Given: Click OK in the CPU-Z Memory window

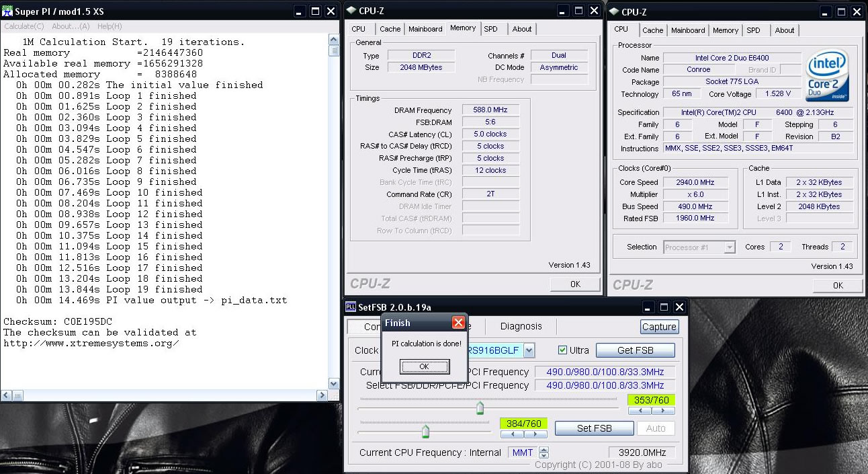Looking at the screenshot, I should pyautogui.click(x=575, y=284).
